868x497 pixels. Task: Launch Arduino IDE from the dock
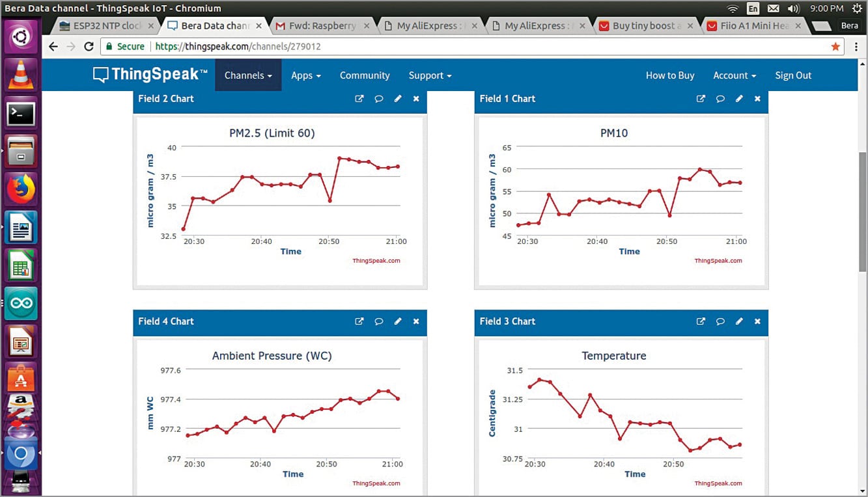(21, 304)
